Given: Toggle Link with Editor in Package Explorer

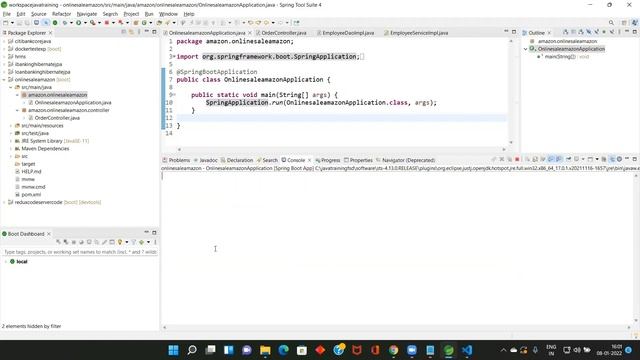Looking at the screenshot, I should 131,32.
